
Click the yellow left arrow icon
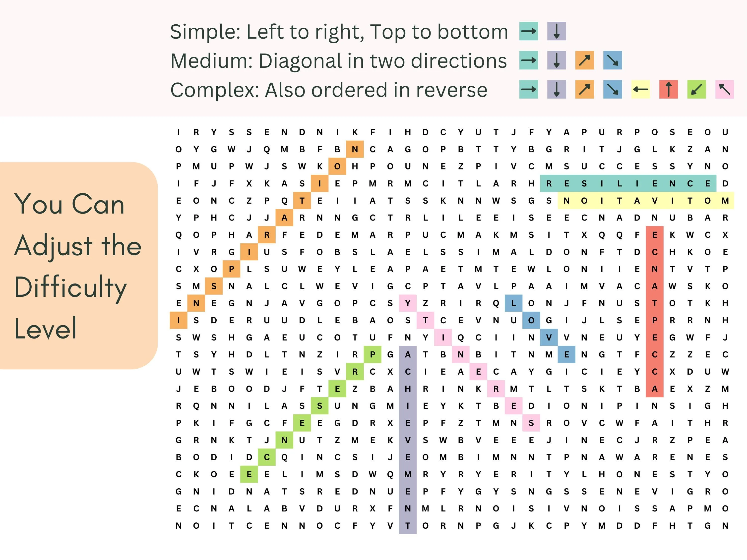pyautogui.click(x=641, y=89)
